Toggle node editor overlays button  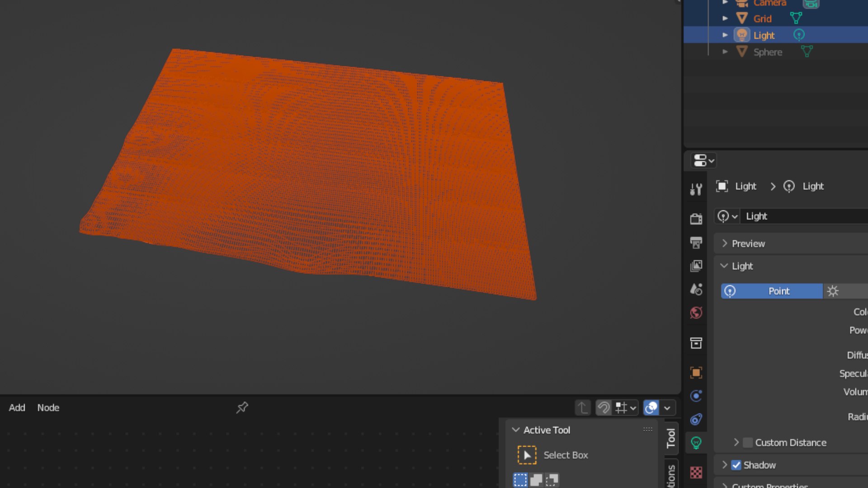pyautogui.click(x=651, y=408)
